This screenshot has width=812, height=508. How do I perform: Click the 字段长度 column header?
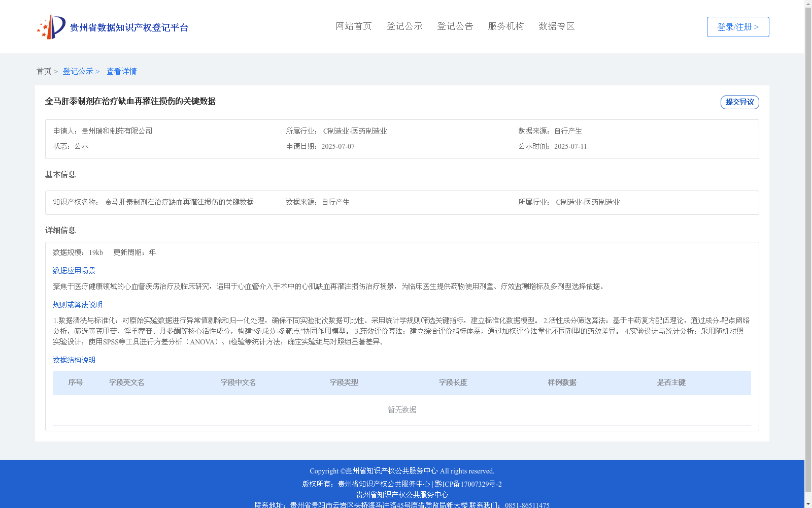click(x=453, y=383)
